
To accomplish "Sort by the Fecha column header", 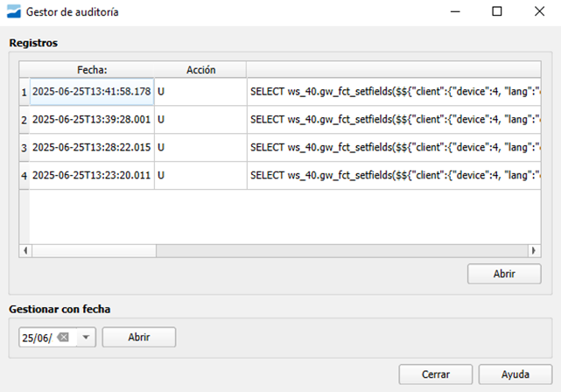I will 92,70.
